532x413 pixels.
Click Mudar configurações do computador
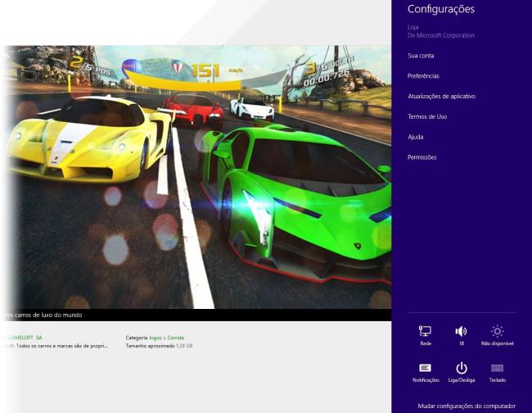point(467,406)
